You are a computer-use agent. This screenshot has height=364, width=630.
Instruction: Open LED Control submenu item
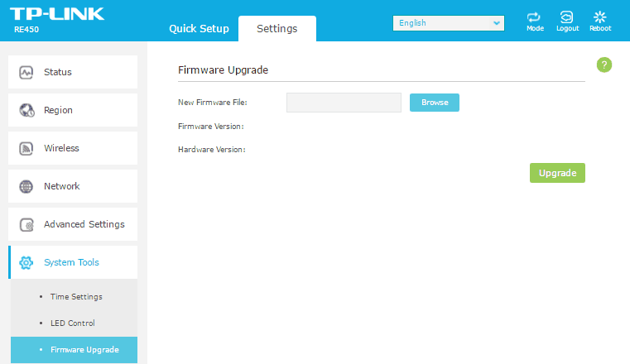pos(74,323)
